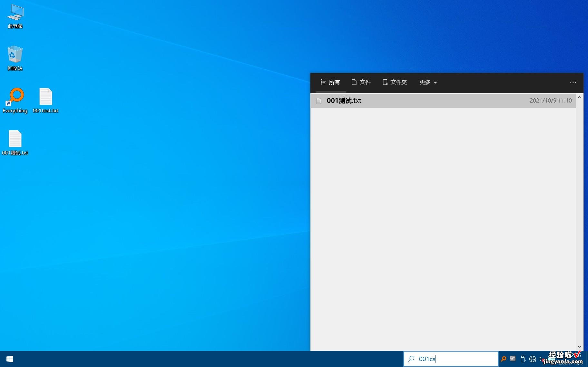Select the 001test.txt desktop file
This screenshot has width=588, height=367.
pos(45,100)
